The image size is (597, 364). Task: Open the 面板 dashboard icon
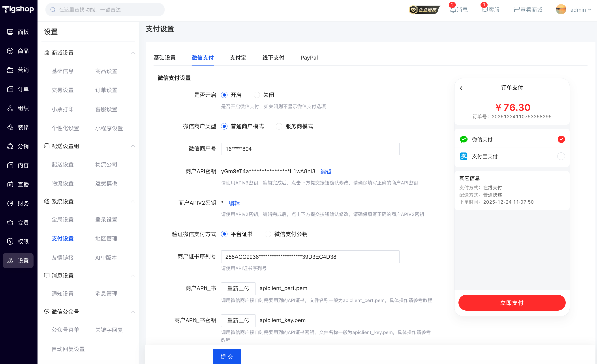pyautogui.click(x=10, y=32)
